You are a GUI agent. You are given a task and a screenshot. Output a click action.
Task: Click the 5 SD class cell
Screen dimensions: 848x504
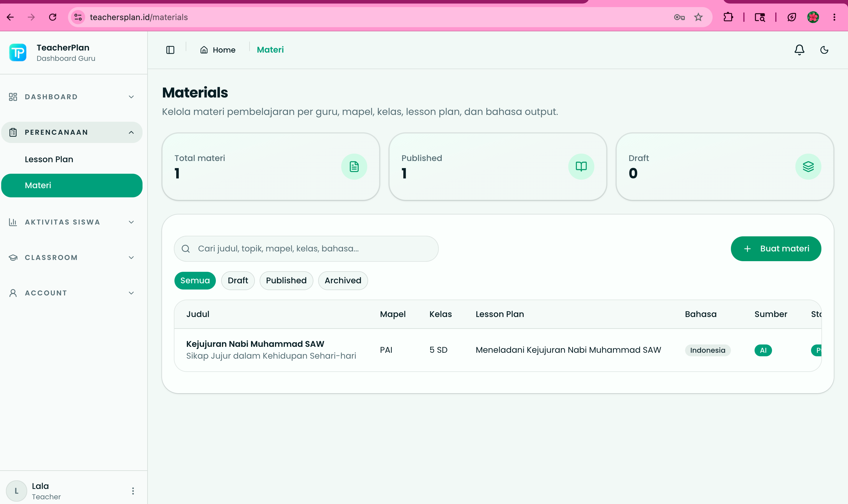pos(438,350)
